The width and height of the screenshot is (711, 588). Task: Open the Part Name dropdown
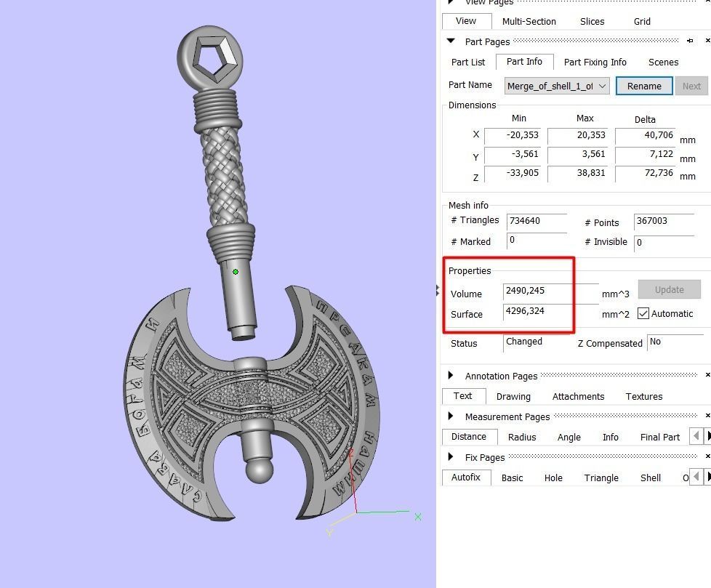point(557,86)
